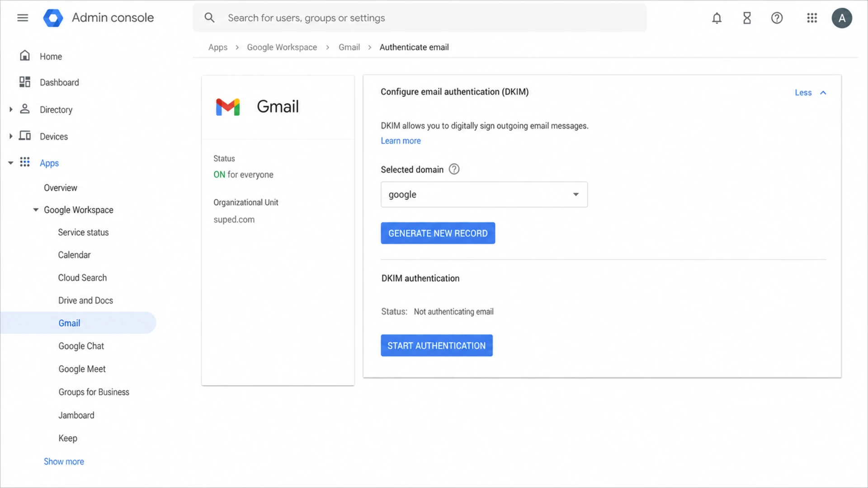Click the Directory person icon

25,109
